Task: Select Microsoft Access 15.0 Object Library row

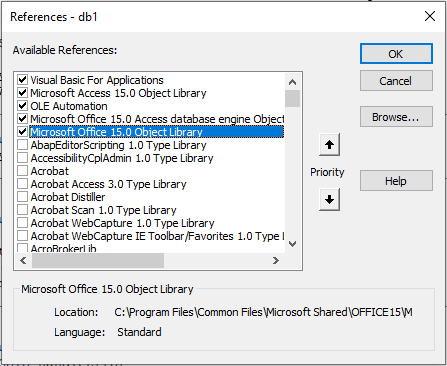Action: point(118,93)
